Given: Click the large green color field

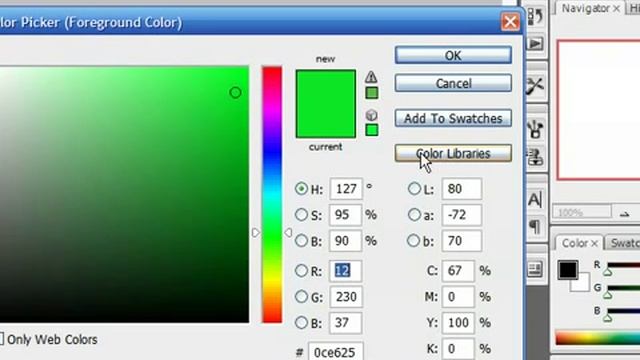Looking at the screenshot, I should (x=124, y=194).
